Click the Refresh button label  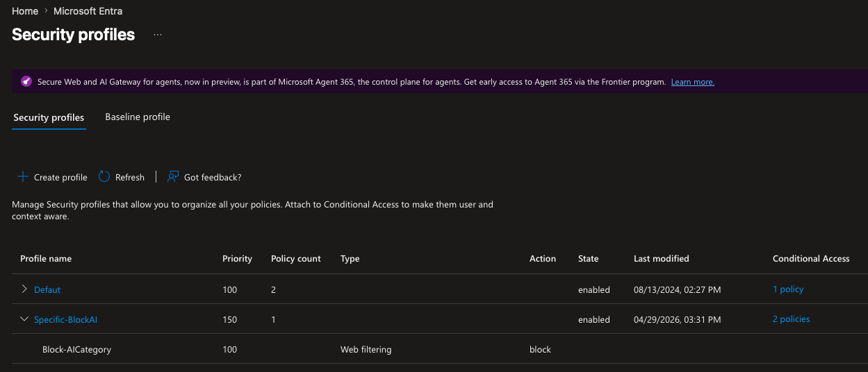coord(130,177)
